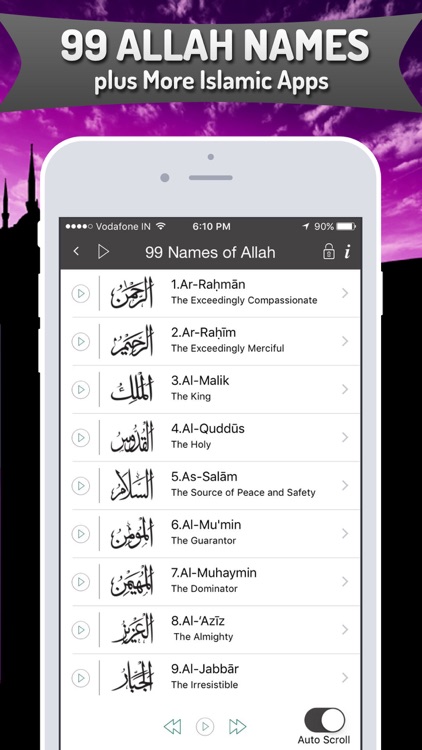
Task: Tap the bottom center play button
Action: (205, 727)
